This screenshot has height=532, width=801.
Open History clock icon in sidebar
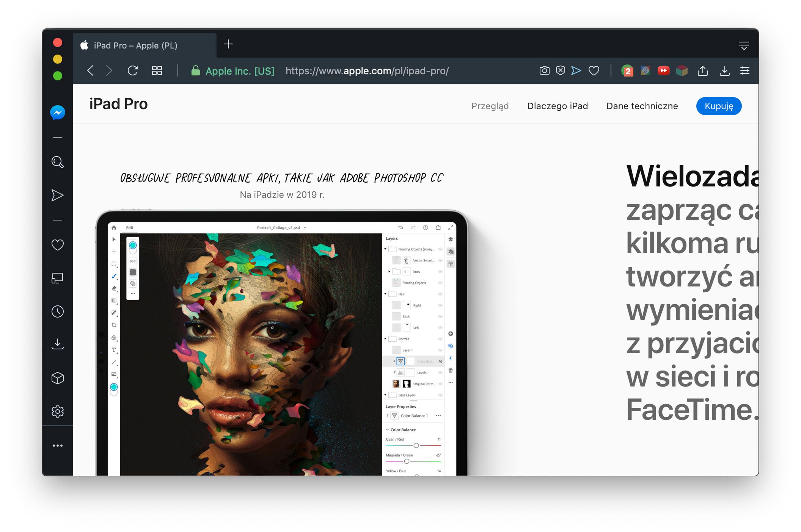pyautogui.click(x=58, y=311)
